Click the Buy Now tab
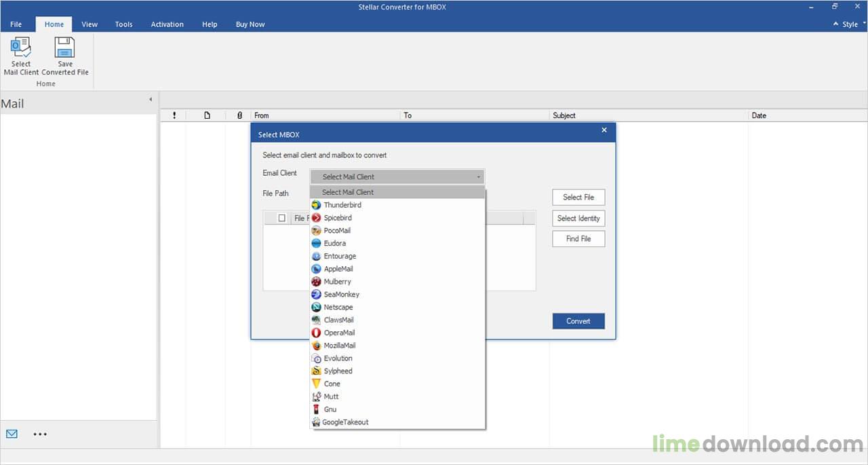The height and width of the screenshot is (465, 868). click(250, 24)
